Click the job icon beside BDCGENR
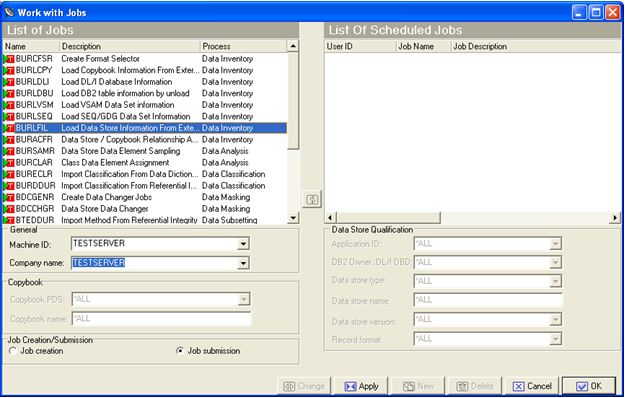 pos(9,198)
